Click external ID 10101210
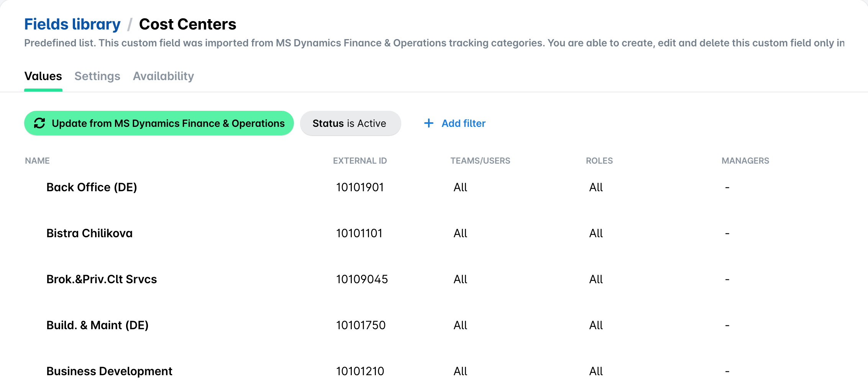This screenshot has width=868, height=389. (360, 371)
